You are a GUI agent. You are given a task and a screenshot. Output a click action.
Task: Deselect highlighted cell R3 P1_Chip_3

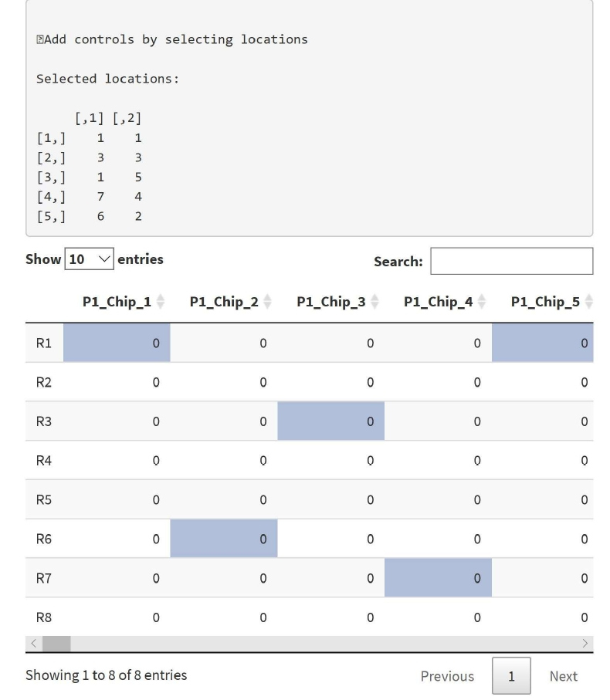click(x=331, y=421)
